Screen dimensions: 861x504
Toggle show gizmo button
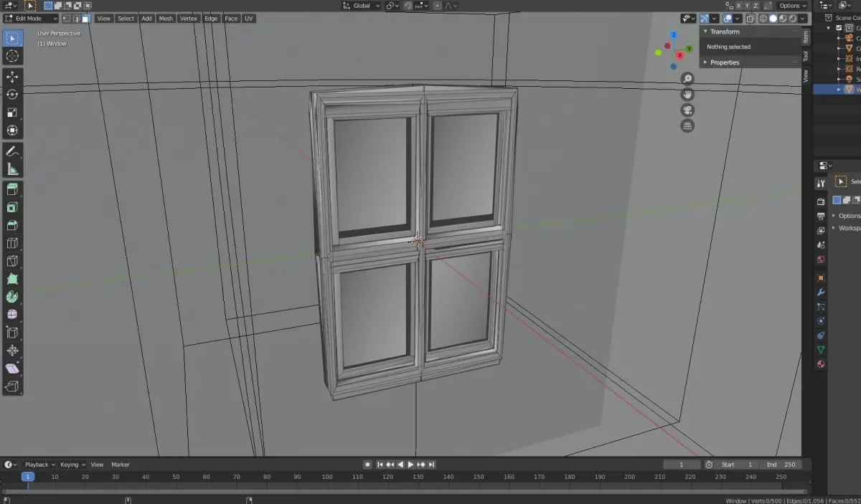[x=705, y=19]
